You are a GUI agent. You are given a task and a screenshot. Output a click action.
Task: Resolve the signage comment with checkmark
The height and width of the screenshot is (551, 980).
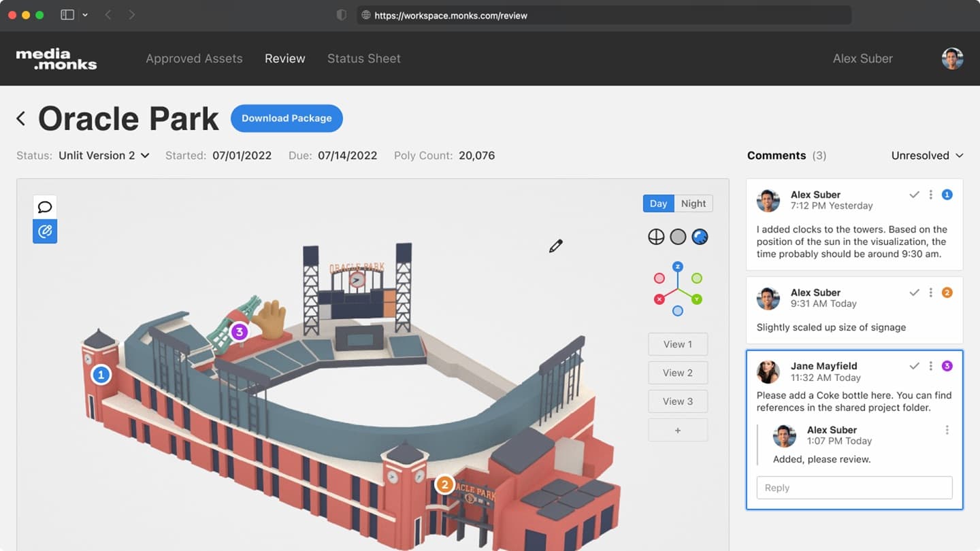(x=914, y=293)
